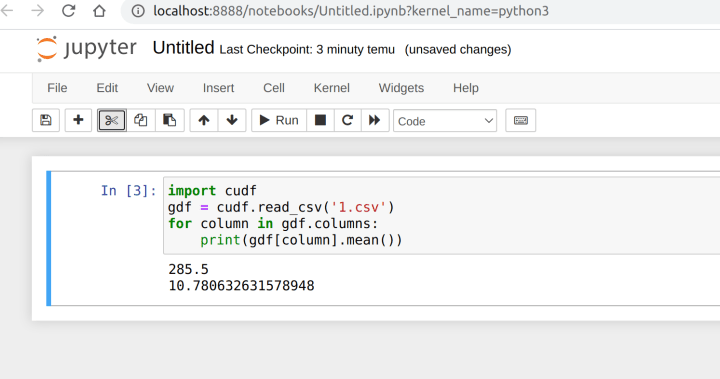Go to the browser home page icon

(99, 11)
